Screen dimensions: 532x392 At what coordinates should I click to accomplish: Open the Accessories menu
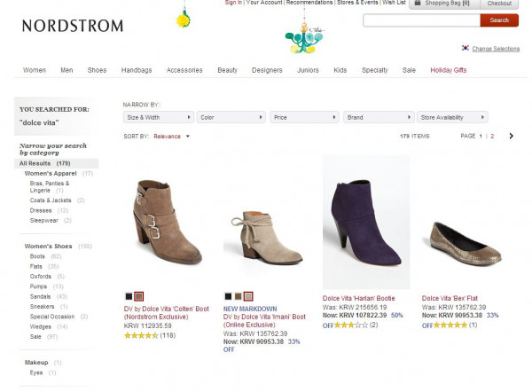(184, 70)
